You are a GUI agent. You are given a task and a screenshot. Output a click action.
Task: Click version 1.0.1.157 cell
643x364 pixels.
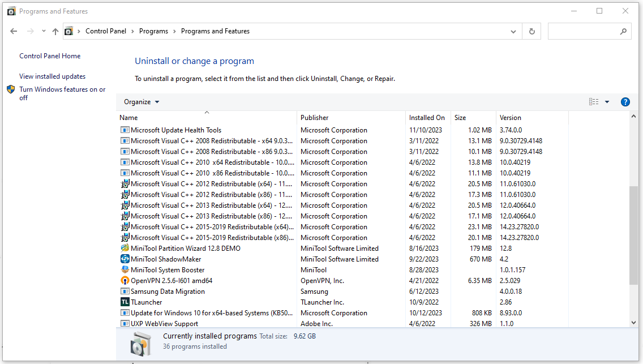(512, 269)
